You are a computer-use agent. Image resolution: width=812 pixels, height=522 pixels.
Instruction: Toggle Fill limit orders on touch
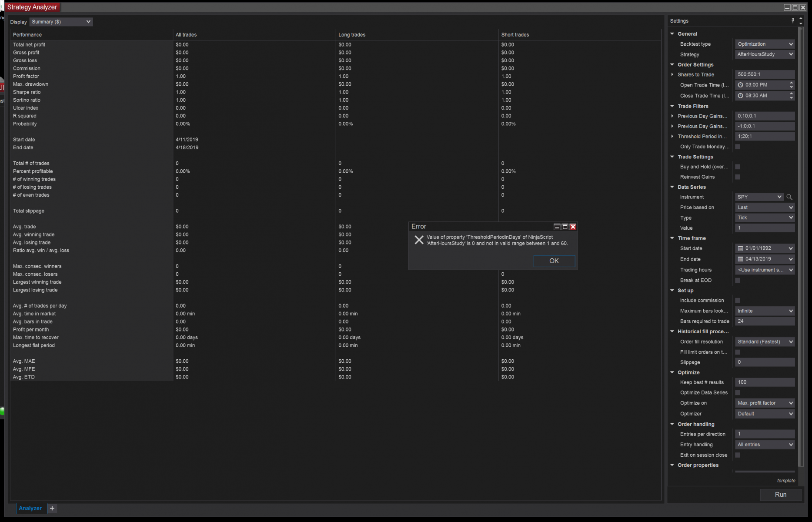coord(738,352)
